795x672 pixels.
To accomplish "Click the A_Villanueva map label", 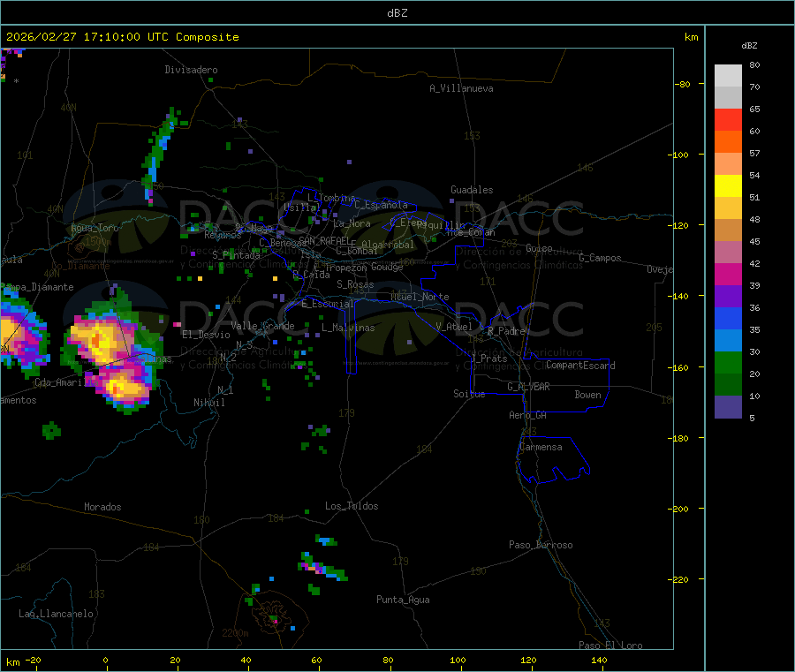I will 461,88.
